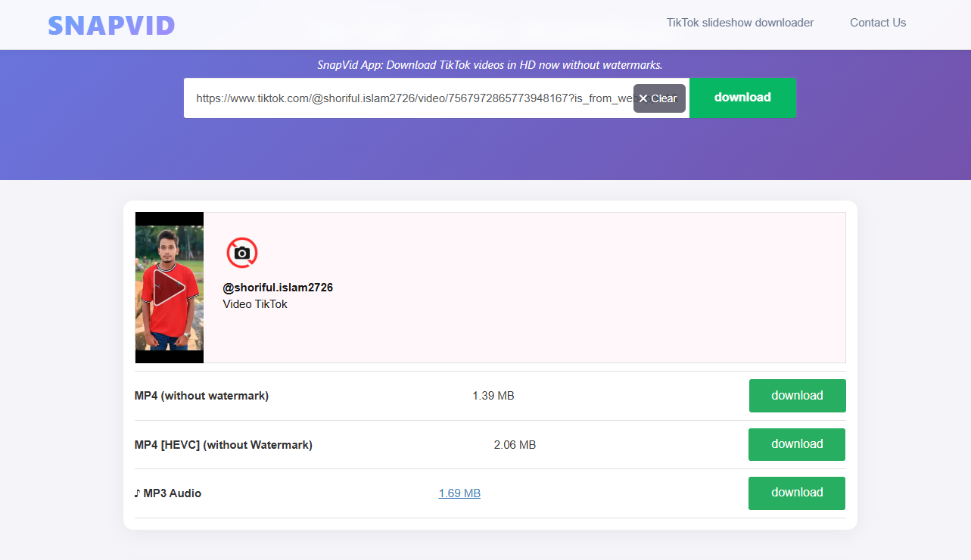Download the MP4 HEVC version
The width and height of the screenshot is (971, 560).
pyautogui.click(x=796, y=444)
